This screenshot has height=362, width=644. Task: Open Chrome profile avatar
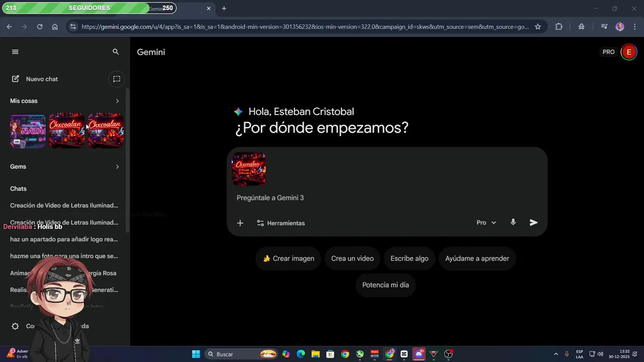pos(620,27)
